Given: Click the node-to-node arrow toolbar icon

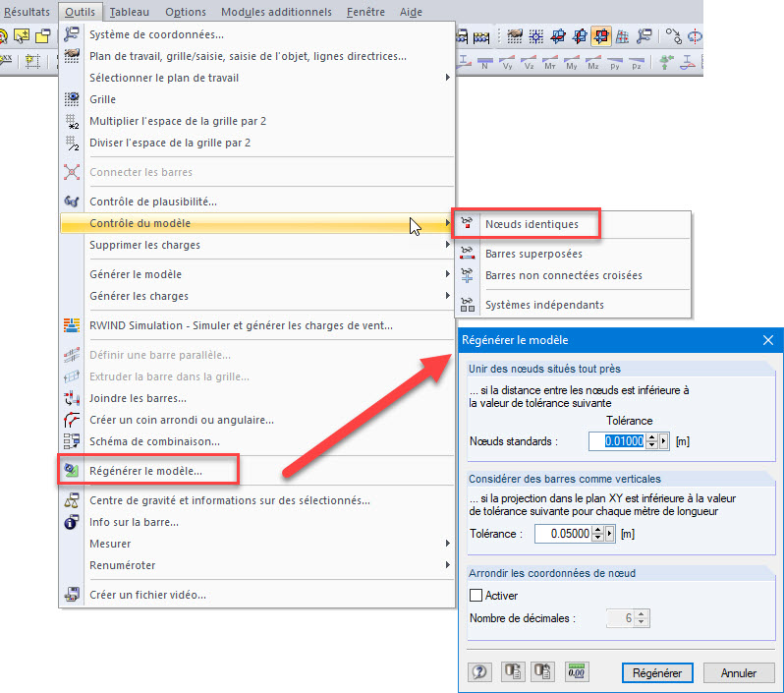Looking at the screenshot, I should pyautogui.click(x=674, y=36).
